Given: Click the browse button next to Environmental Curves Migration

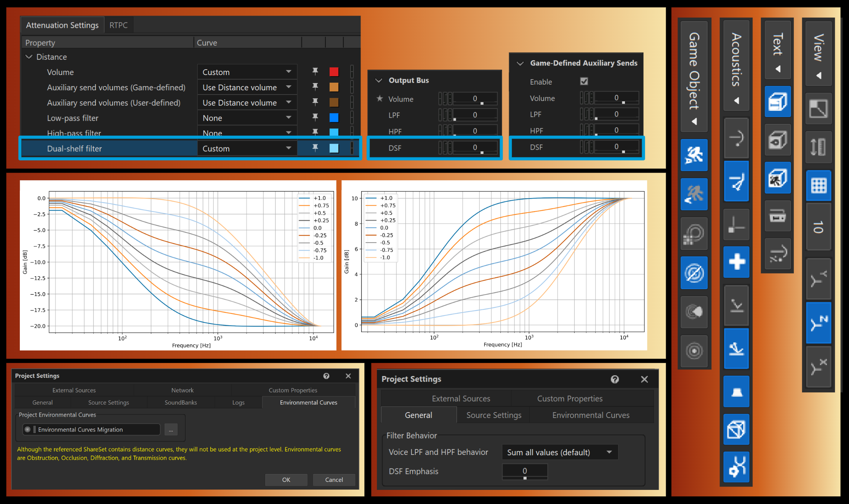Looking at the screenshot, I should tap(171, 429).
